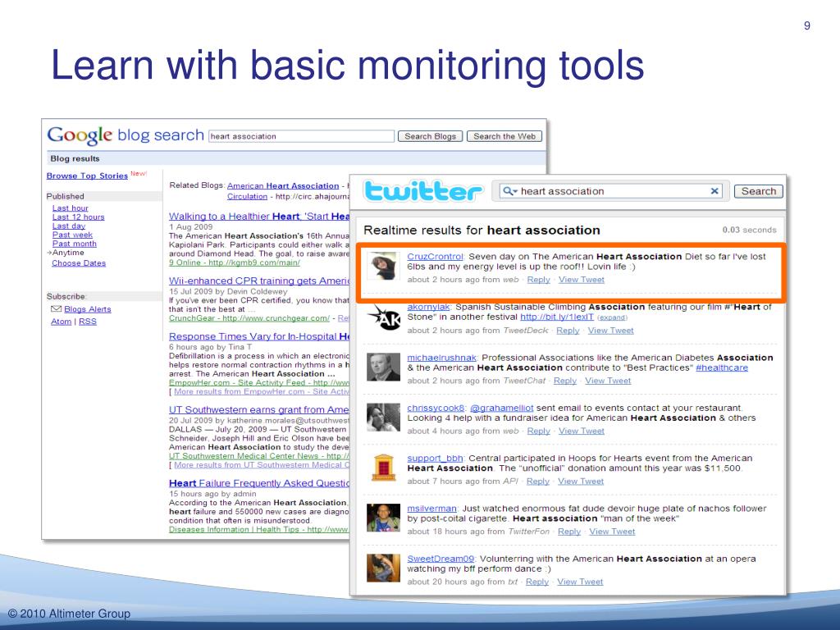Filter blog results by Last 12 hours
This screenshot has width=840, height=630.
click(x=78, y=217)
